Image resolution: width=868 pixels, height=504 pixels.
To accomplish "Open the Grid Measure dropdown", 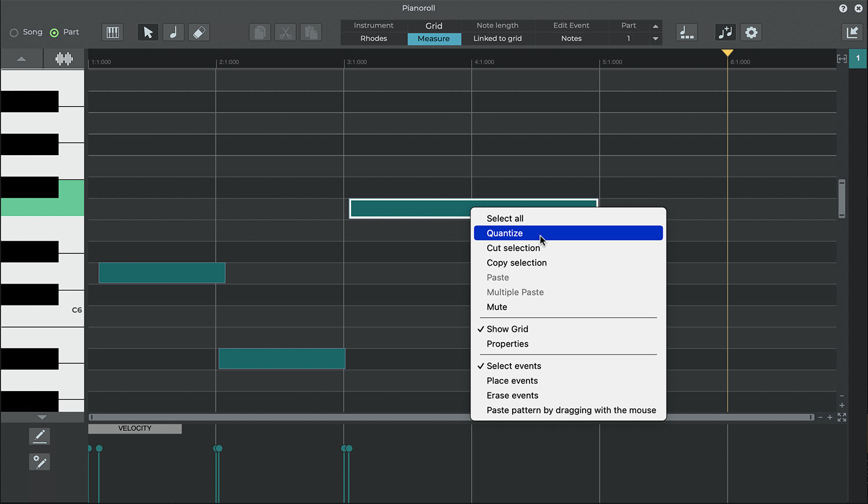I will click(x=434, y=39).
